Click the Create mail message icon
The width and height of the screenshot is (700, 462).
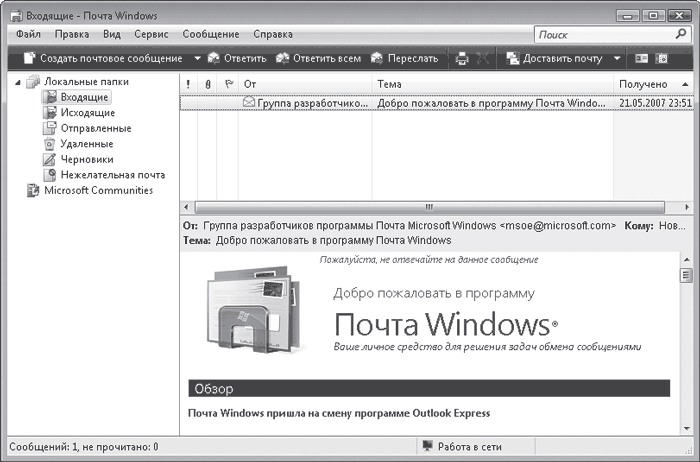tap(29, 58)
